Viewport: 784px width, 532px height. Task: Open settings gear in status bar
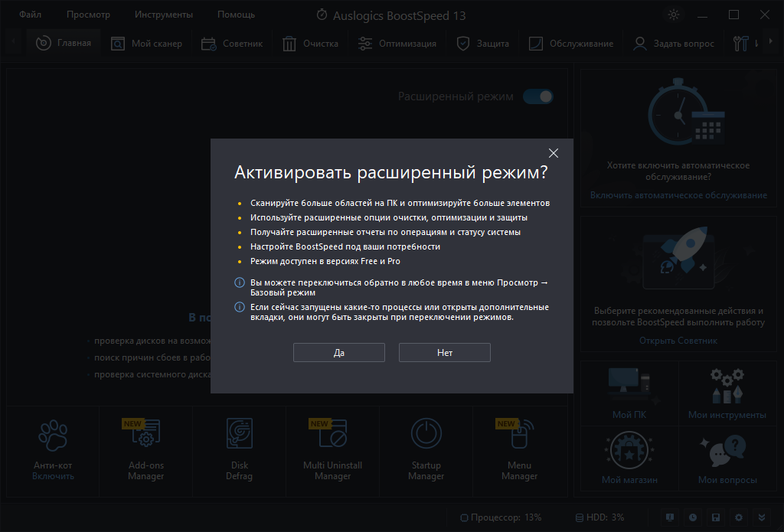coord(739,517)
